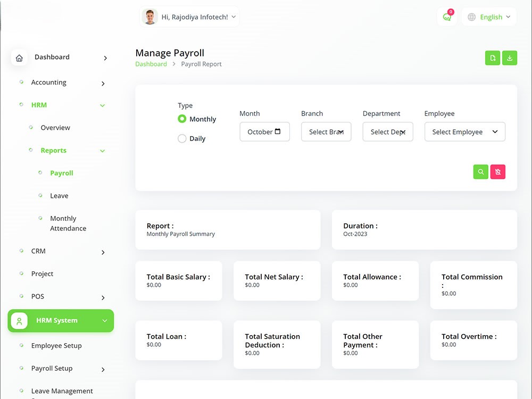Select Leave under Reports
532x399 pixels.
click(59, 196)
